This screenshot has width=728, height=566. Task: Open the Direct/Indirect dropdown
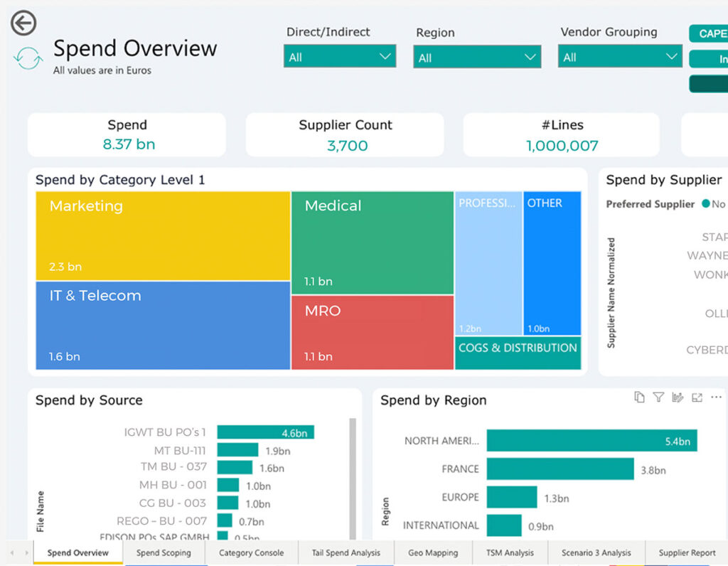(339, 56)
